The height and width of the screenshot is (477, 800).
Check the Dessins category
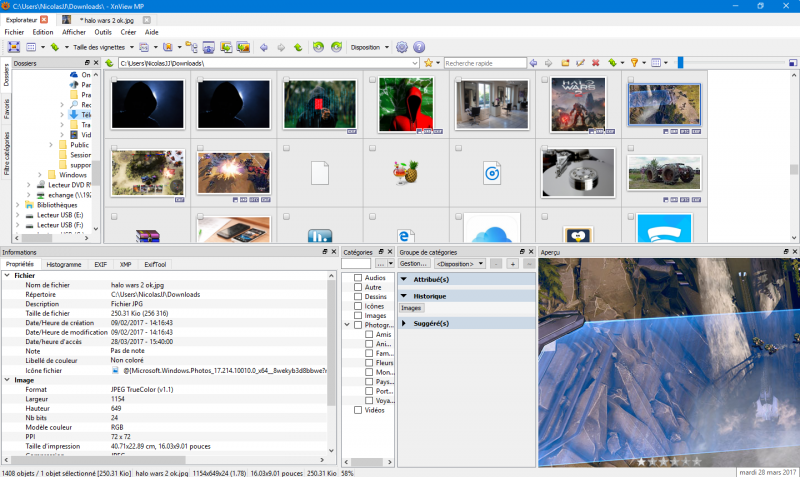(358, 296)
